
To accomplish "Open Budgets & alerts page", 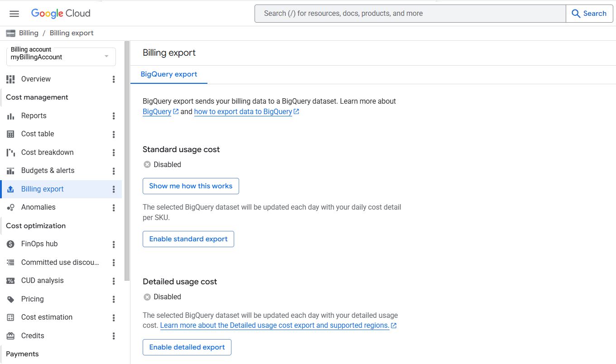I will pos(48,171).
